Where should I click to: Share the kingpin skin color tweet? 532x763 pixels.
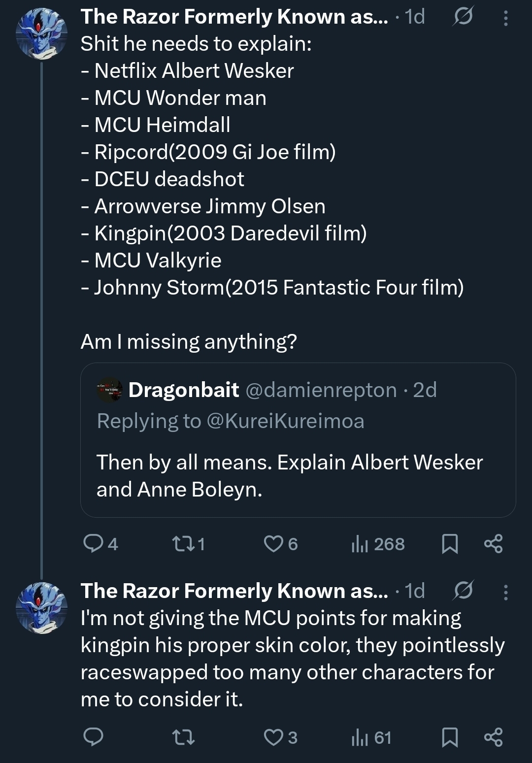tap(493, 737)
